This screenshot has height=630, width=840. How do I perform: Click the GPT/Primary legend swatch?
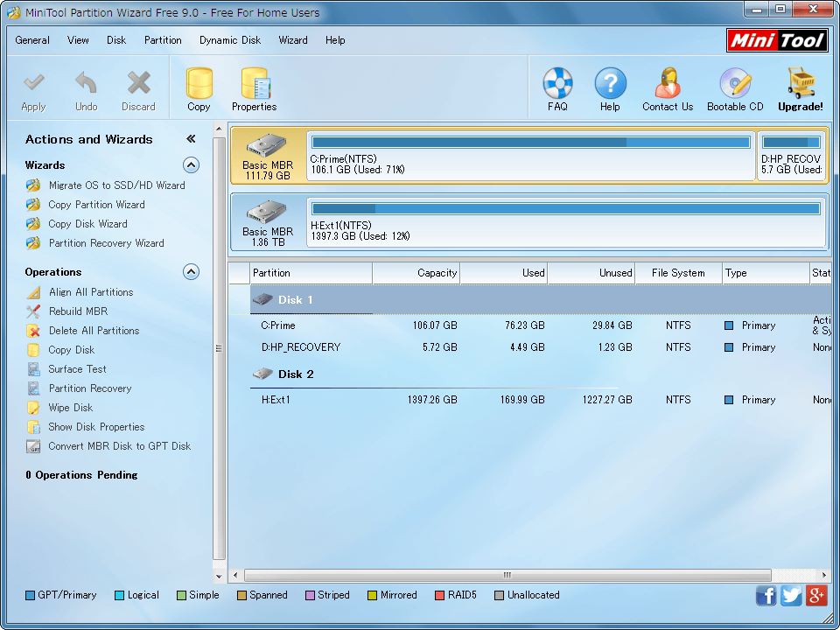coord(30,596)
